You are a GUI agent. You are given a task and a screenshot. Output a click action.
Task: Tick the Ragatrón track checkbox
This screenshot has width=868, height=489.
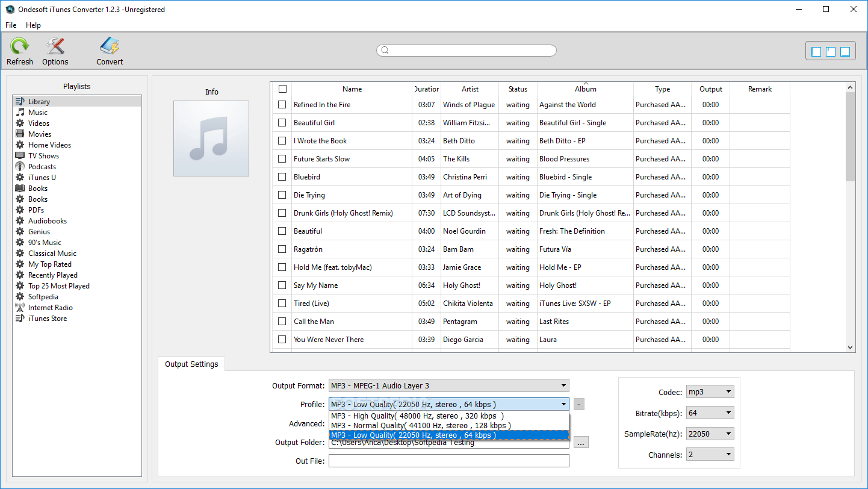(282, 249)
